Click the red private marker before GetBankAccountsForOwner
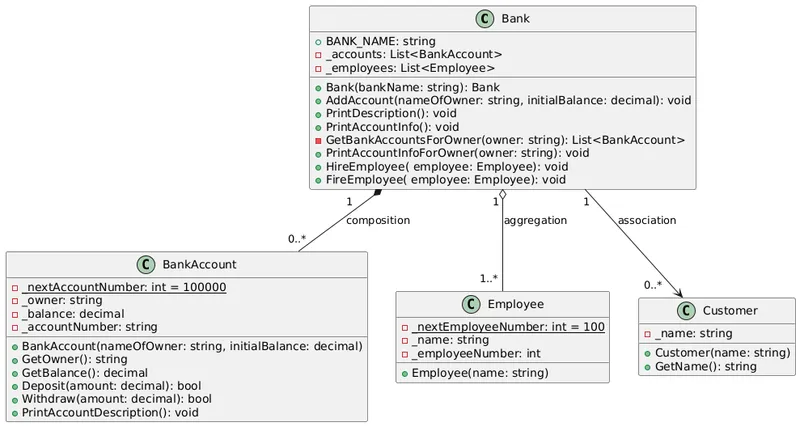This screenshot has width=800, height=426. click(x=318, y=140)
